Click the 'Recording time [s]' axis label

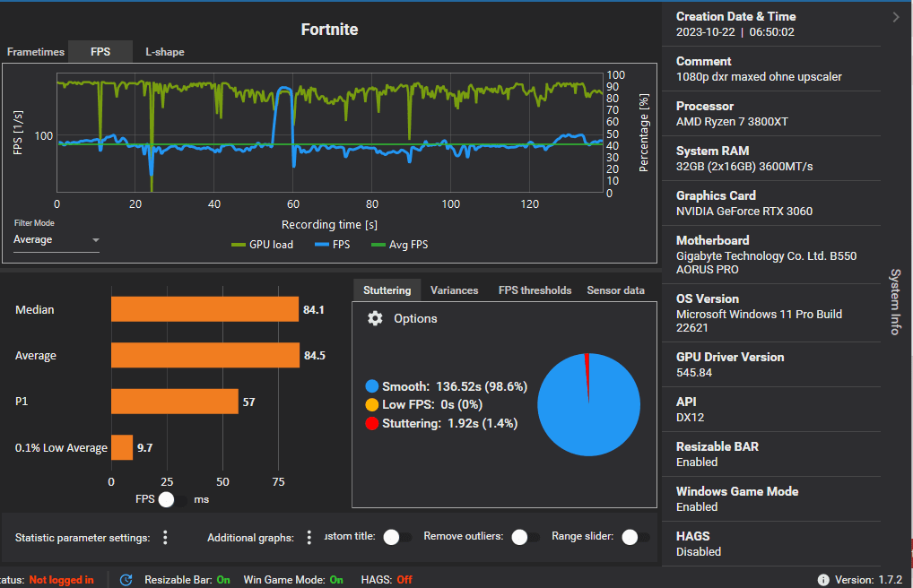(x=329, y=225)
